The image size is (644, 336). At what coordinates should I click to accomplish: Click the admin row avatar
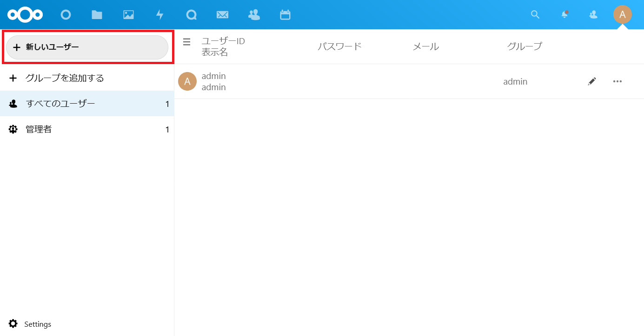click(x=187, y=81)
